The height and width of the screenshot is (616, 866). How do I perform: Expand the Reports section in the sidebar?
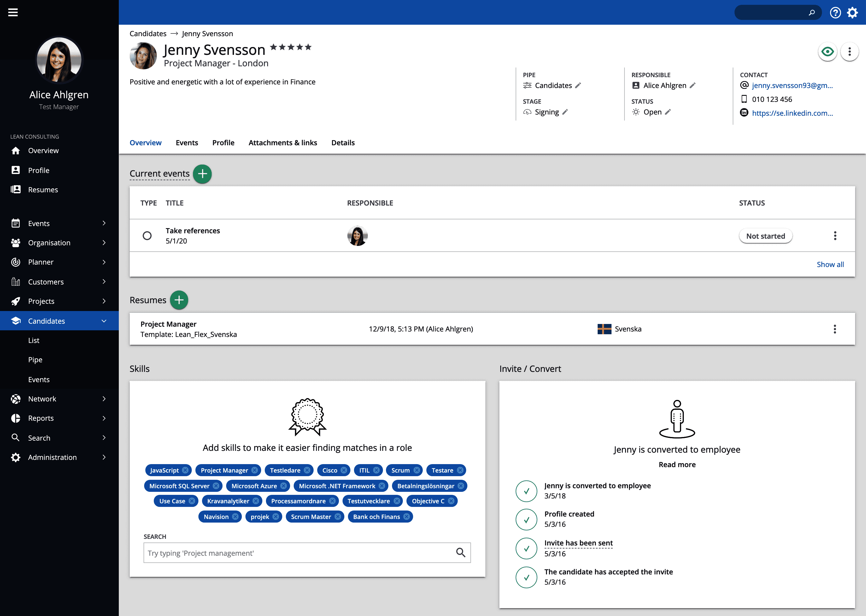click(104, 418)
